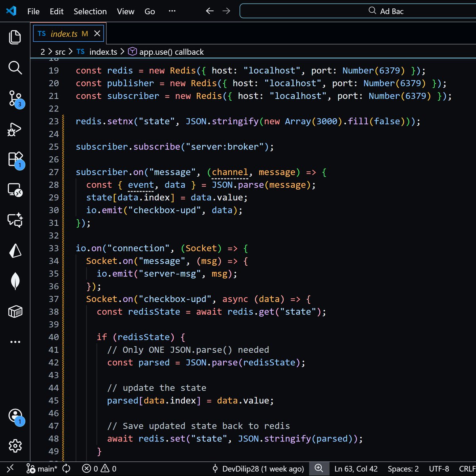Open Source Control view with 3 changes
476x476 pixels.
[x=16, y=99]
